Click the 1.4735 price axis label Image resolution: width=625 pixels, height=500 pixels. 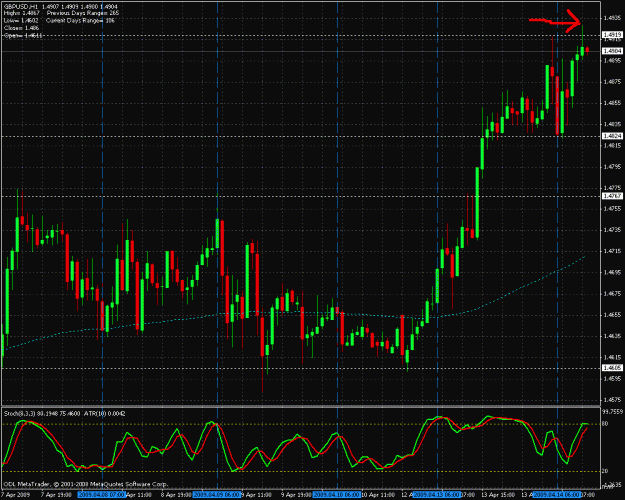coord(612,230)
